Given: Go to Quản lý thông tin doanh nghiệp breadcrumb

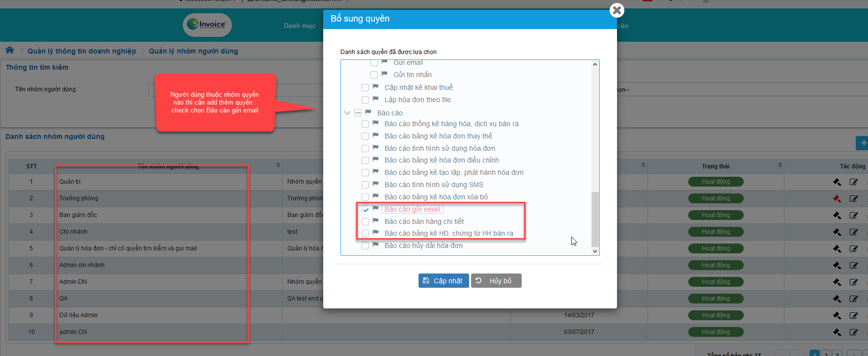Looking at the screenshot, I should (x=82, y=51).
